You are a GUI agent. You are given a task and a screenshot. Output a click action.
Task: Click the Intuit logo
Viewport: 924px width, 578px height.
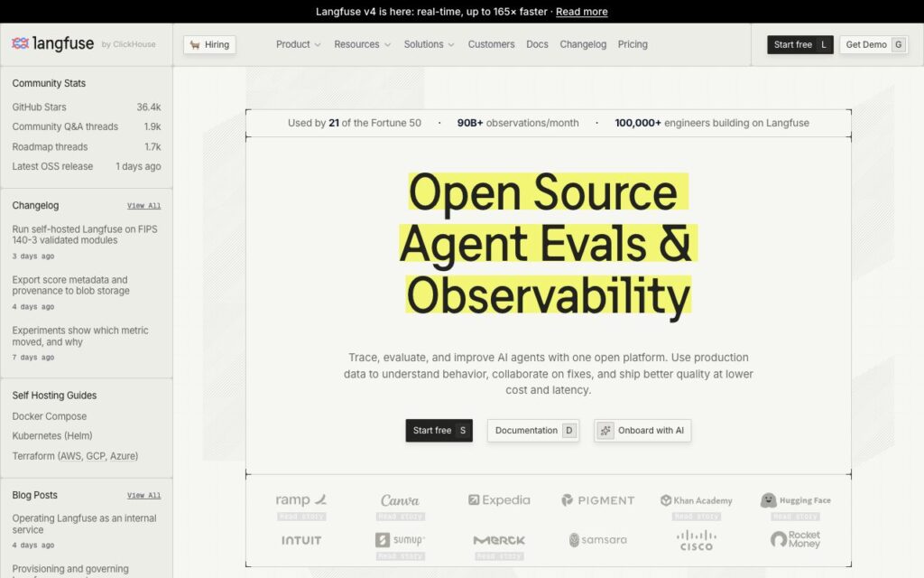301,540
